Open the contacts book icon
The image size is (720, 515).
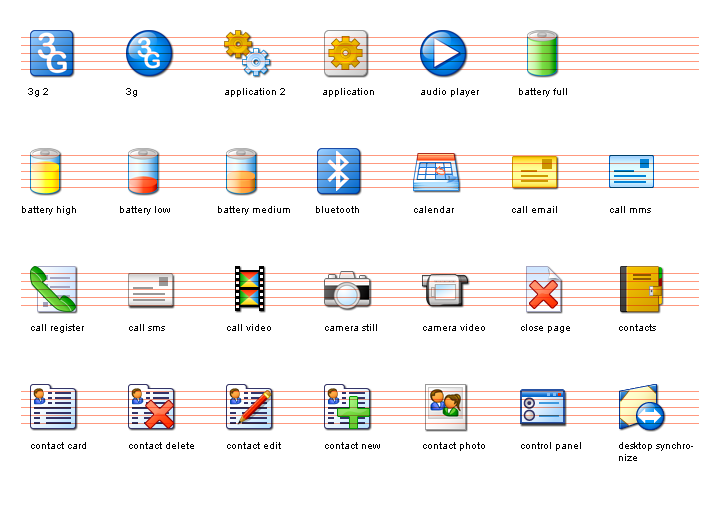point(640,289)
